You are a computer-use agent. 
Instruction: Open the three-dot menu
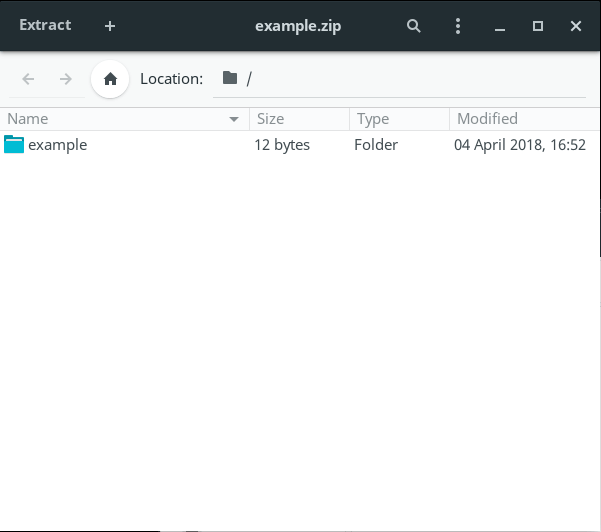click(x=458, y=26)
